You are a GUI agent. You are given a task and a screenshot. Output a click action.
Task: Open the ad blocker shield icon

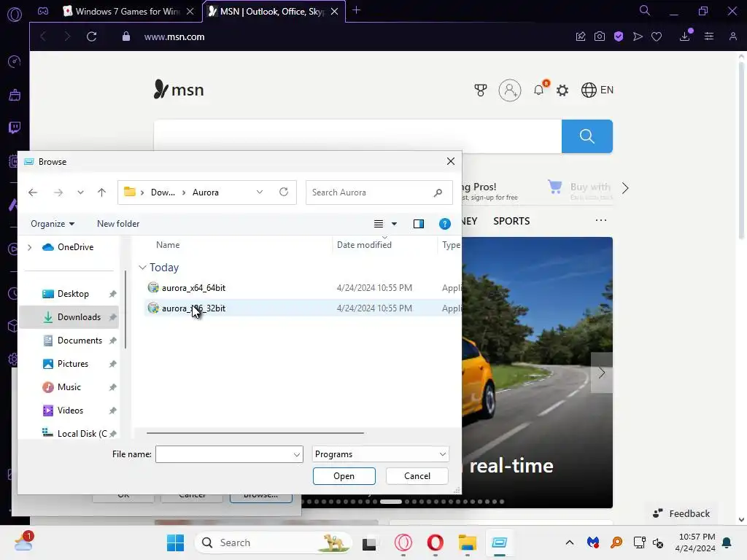[619, 36]
